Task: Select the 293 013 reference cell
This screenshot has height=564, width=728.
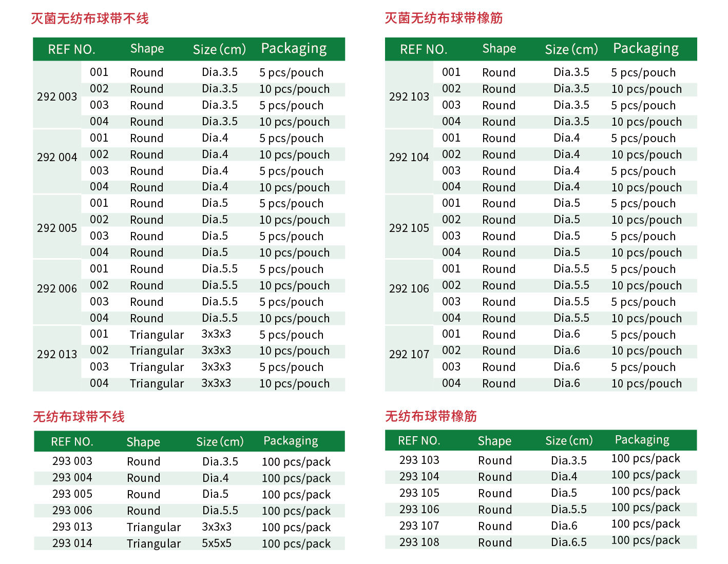Action: click(72, 527)
